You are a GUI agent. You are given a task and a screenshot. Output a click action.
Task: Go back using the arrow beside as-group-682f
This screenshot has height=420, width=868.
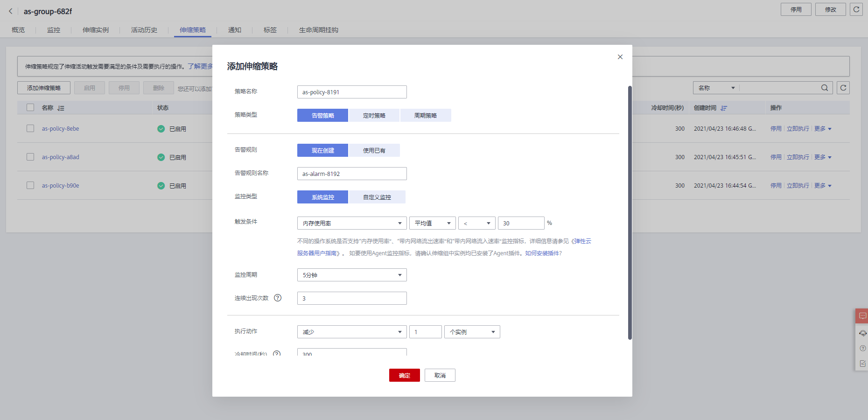(x=10, y=11)
